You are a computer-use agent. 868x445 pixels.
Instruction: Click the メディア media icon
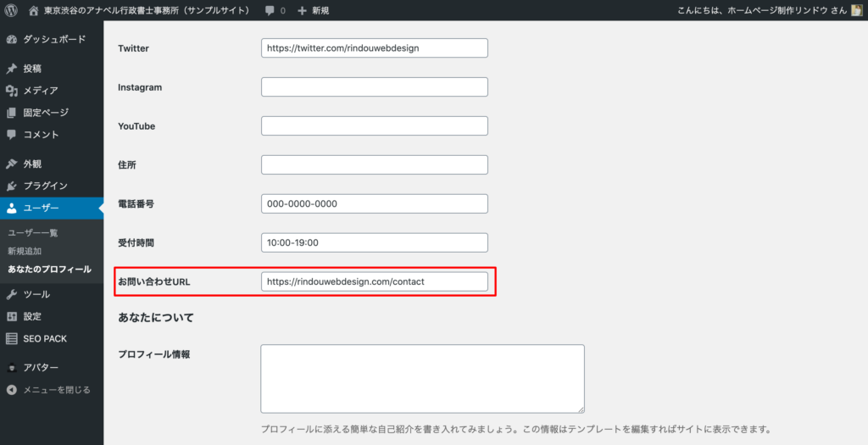pos(12,91)
